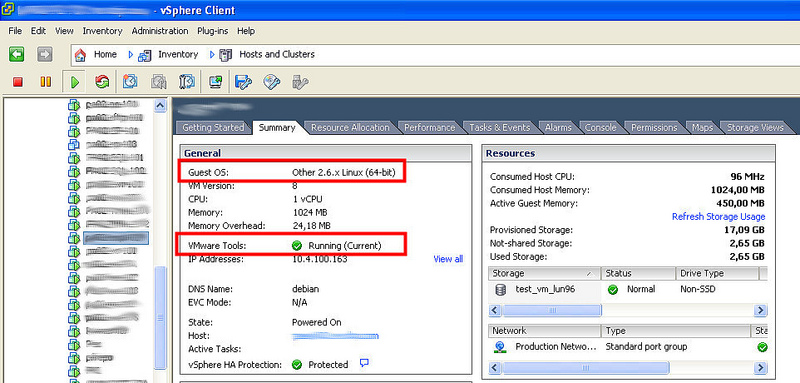
Task: Sort by the Status column header
Action: click(638, 273)
